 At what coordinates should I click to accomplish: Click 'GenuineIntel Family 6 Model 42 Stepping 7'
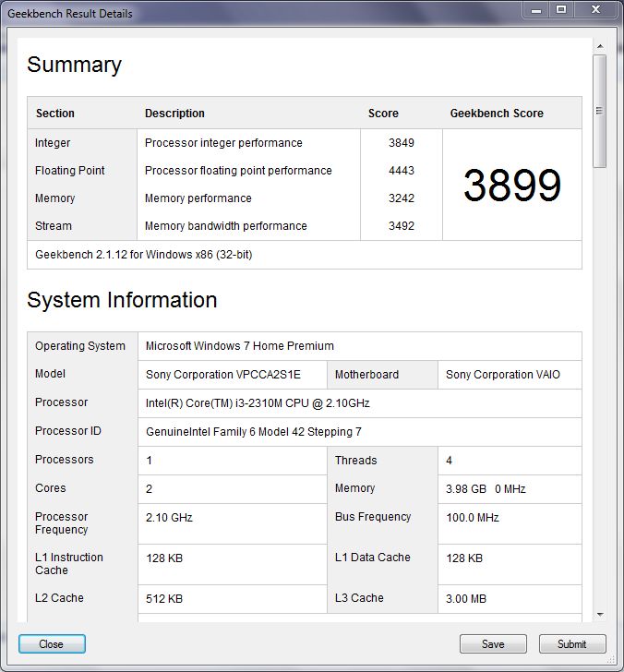pyautogui.click(x=253, y=432)
